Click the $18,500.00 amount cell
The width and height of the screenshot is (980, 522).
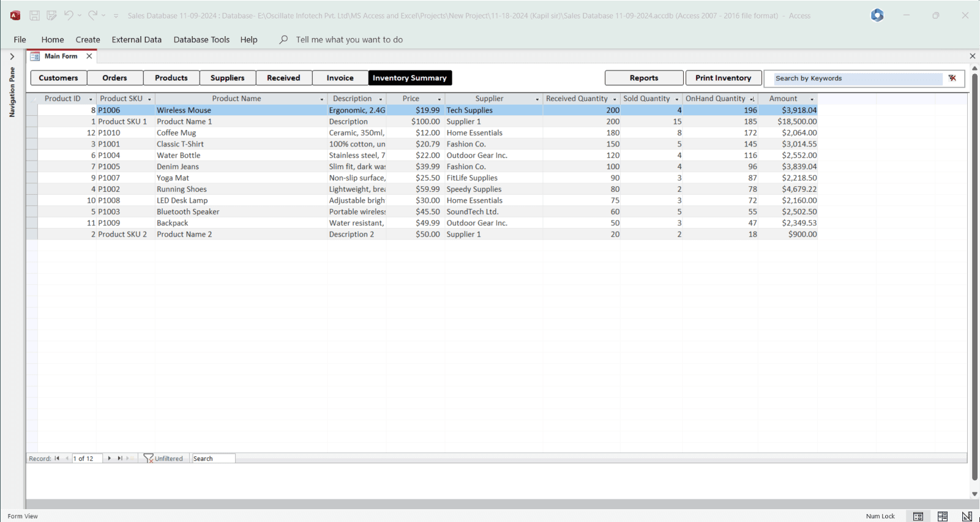tap(788, 121)
